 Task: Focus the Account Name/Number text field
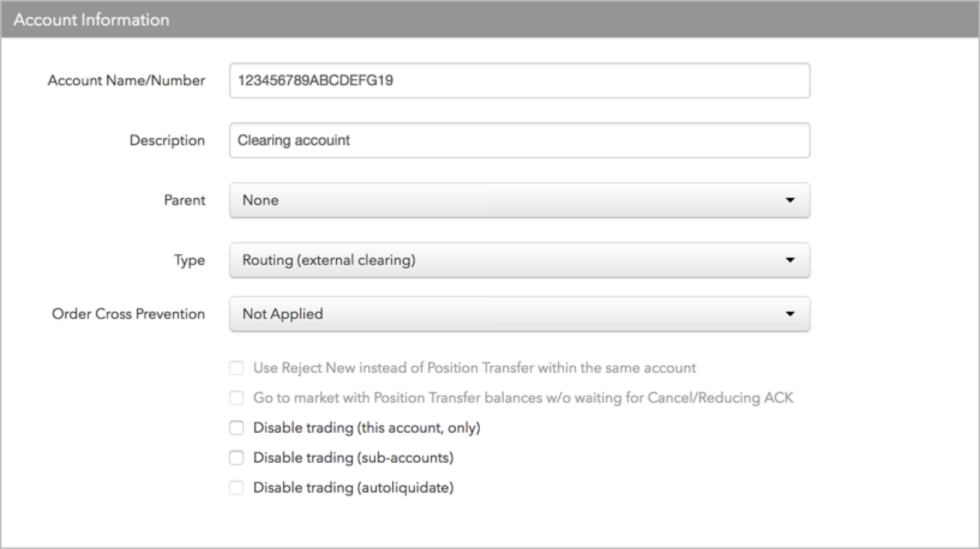tap(519, 80)
